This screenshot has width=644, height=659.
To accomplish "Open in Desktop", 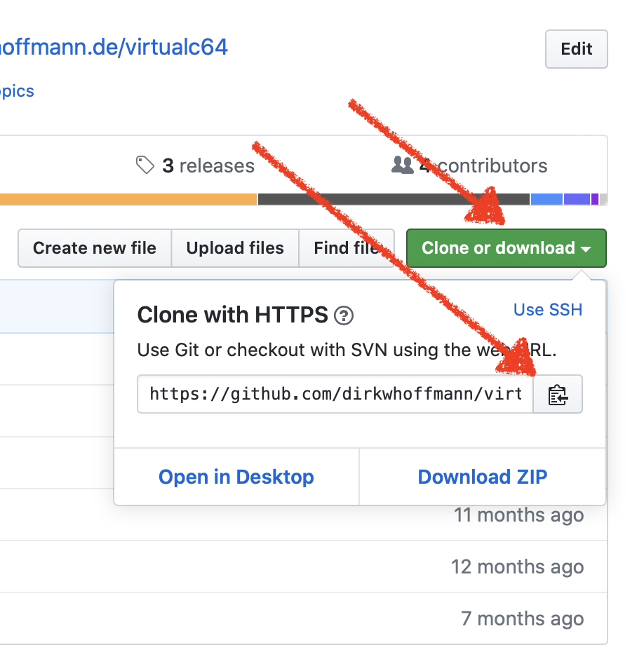I will point(236,477).
